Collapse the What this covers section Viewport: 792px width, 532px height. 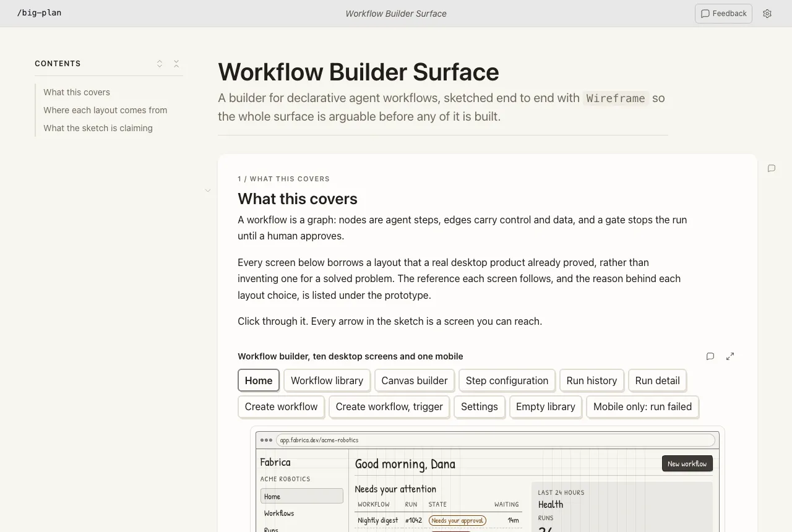pos(208,191)
